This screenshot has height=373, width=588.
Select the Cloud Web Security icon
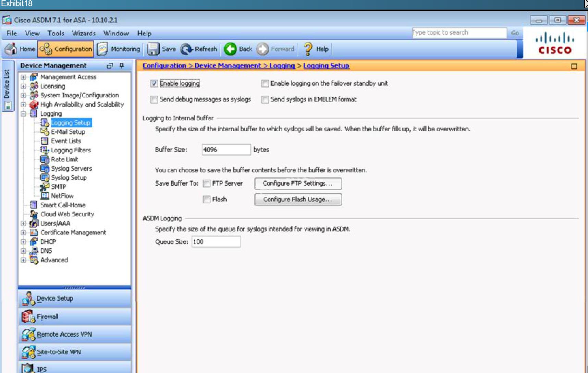(34, 214)
